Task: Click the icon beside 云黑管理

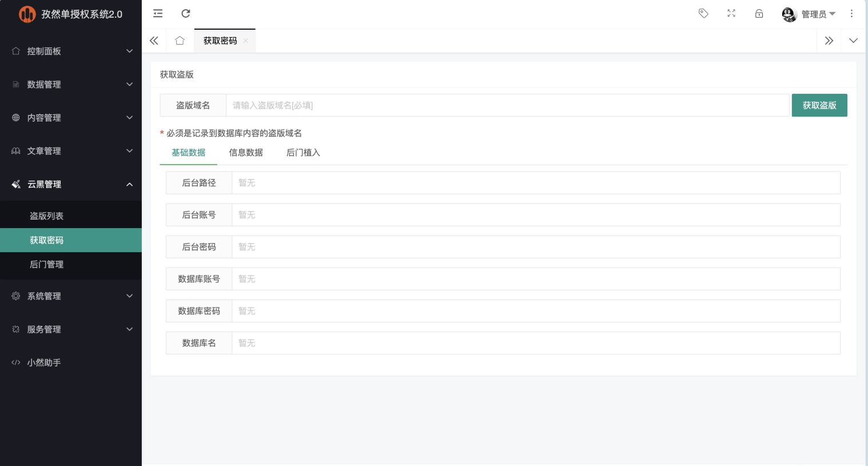Action: pos(16,184)
